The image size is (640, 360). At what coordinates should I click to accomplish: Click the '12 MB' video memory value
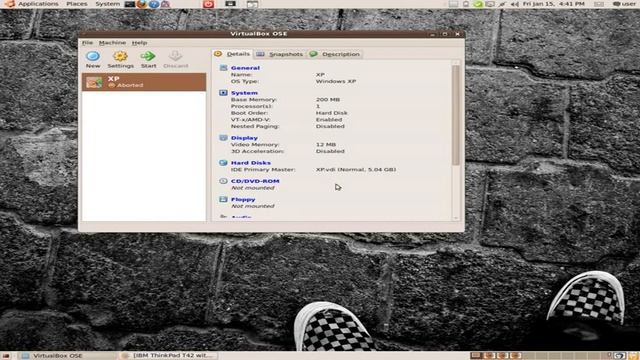click(326, 144)
